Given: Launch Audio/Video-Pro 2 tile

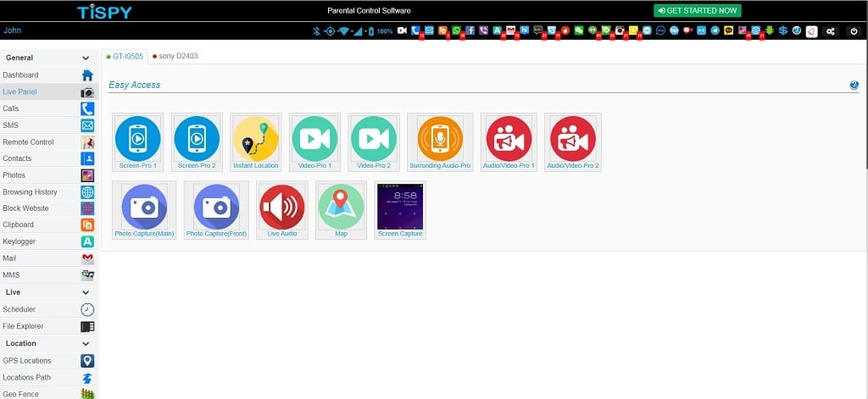Looking at the screenshot, I should pyautogui.click(x=573, y=142).
